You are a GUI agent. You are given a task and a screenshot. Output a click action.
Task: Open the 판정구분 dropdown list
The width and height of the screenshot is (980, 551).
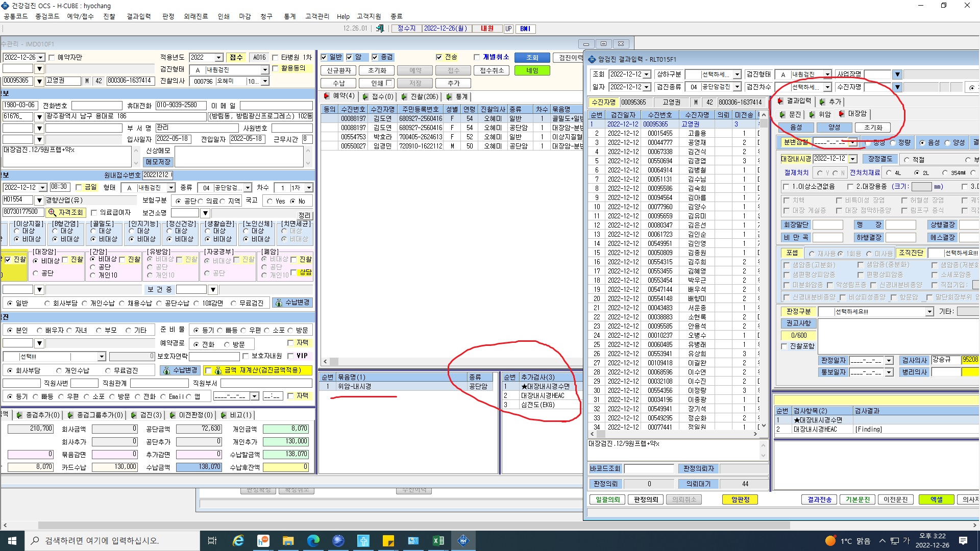(929, 312)
